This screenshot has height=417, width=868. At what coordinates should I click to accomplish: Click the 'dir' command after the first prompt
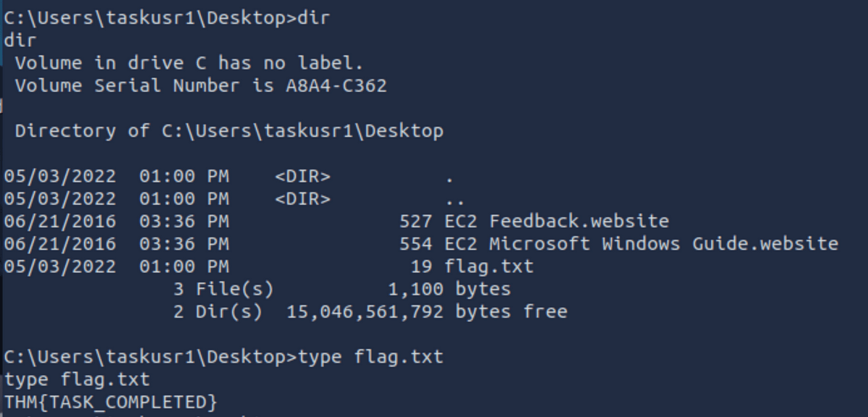(x=314, y=18)
